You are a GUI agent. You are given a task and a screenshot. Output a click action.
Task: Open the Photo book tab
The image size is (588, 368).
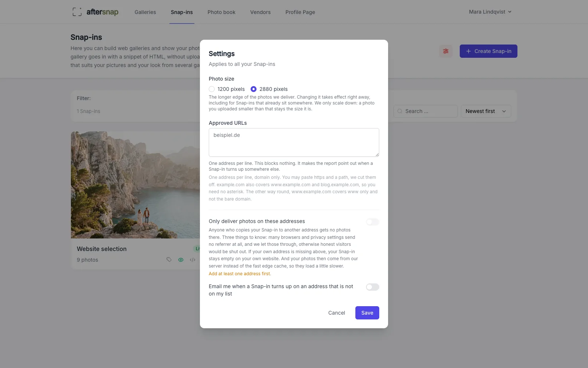coord(222,12)
